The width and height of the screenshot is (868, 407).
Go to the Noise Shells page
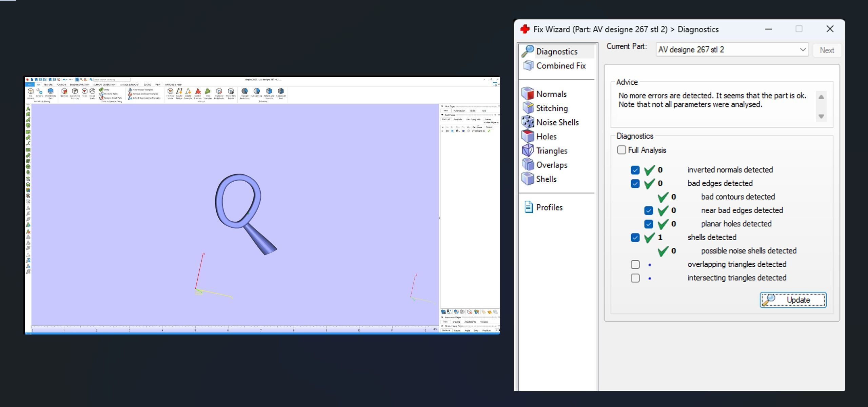[557, 122]
